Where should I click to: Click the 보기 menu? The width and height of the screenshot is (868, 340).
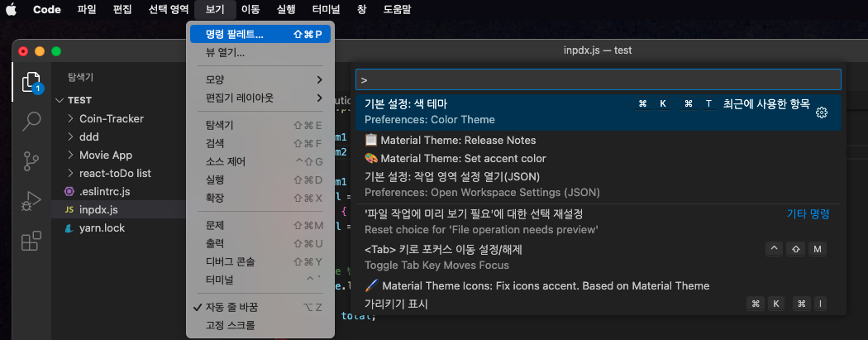tap(215, 9)
